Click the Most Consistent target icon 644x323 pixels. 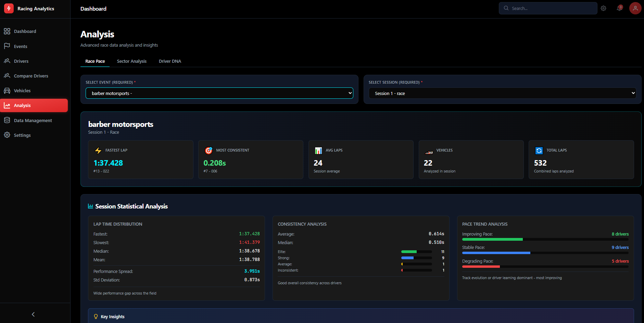point(209,151)
